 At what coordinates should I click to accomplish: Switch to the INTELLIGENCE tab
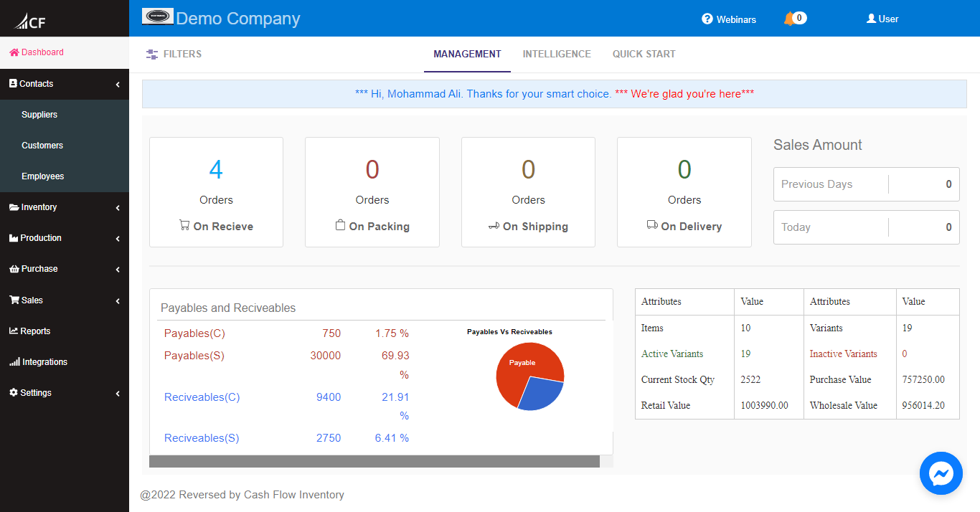557,54
